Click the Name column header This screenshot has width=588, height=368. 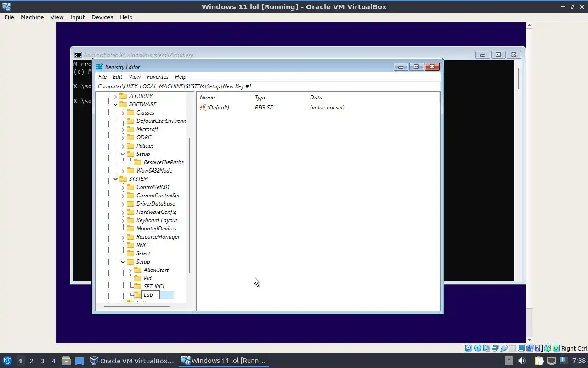coord(224,98)
